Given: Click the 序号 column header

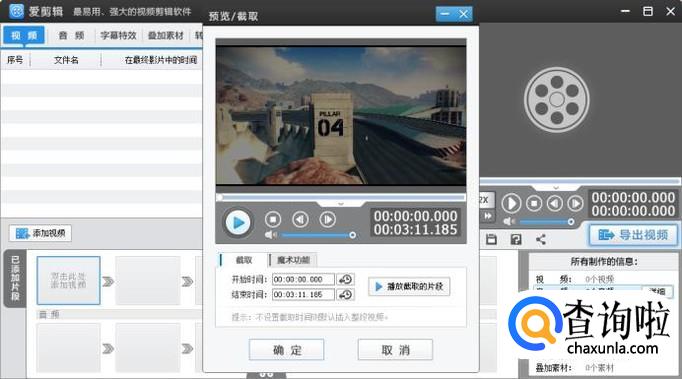Looking at the screenshot, I should (15, 60).
